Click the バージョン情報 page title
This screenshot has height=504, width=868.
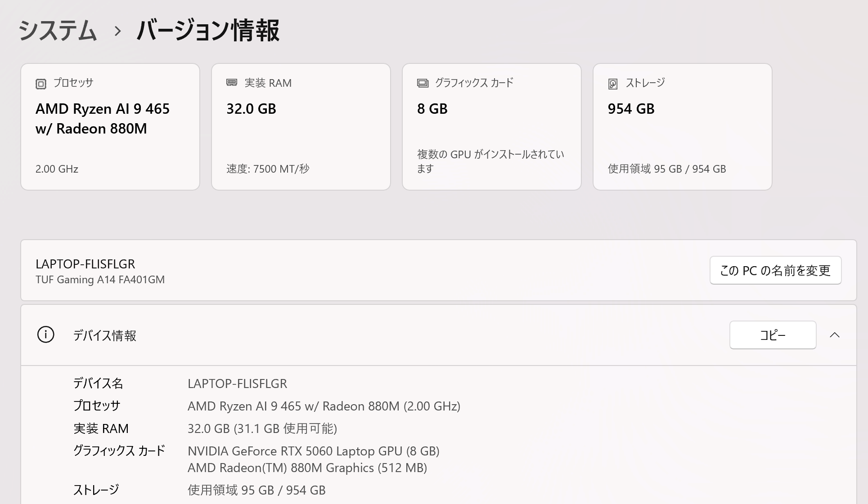tap(208, 31)
